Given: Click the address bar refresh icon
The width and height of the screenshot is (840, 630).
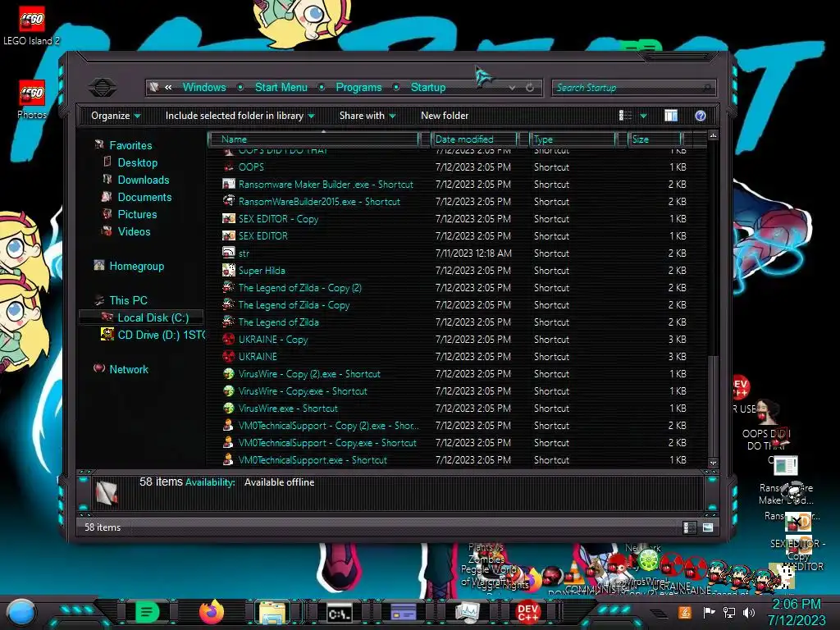Looking at the screenshot, I should pyautogui.click(x=530, y=87).
